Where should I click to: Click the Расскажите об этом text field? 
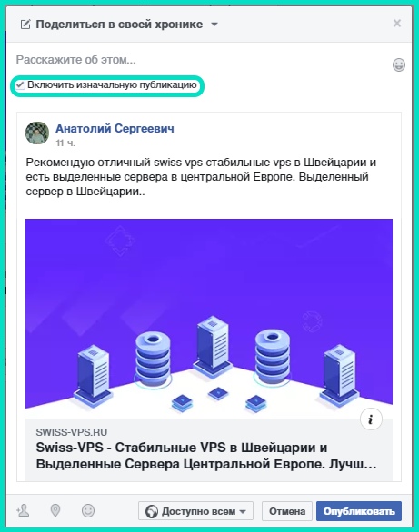(x=202, y=60)
